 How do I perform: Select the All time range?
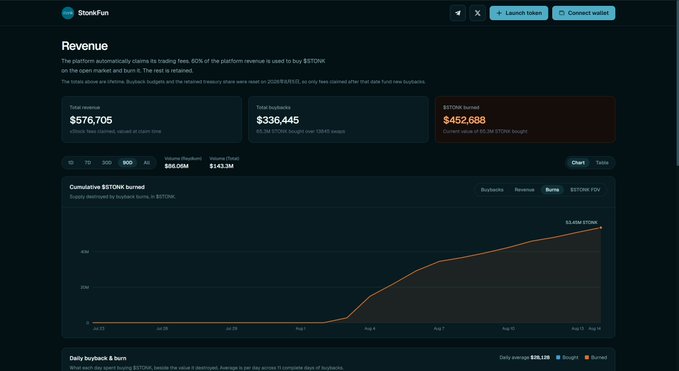click(x=147, y=163)
